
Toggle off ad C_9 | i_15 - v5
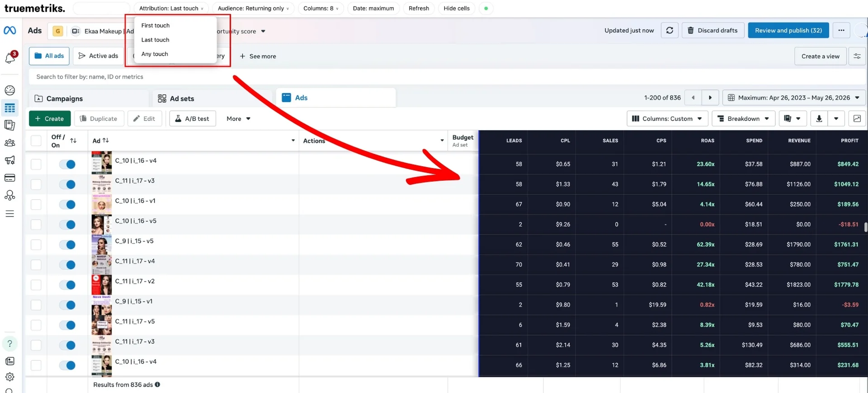(x=67, y=244)
